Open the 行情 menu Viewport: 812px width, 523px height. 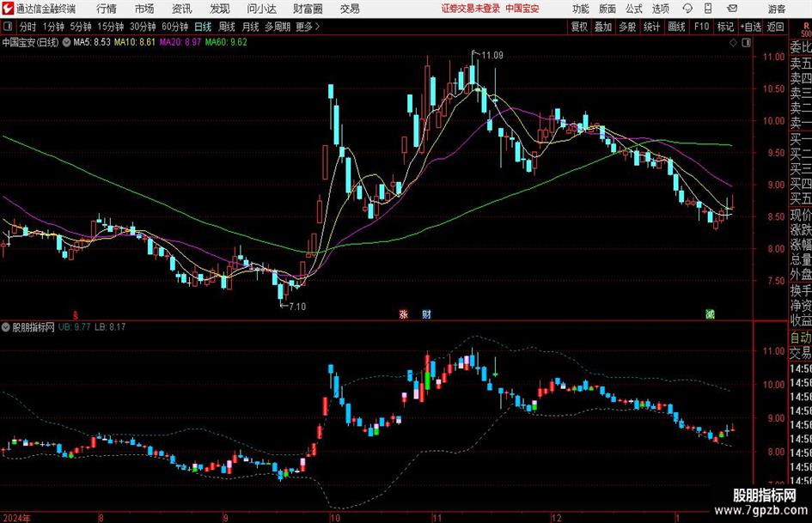(x=107, y=9)
